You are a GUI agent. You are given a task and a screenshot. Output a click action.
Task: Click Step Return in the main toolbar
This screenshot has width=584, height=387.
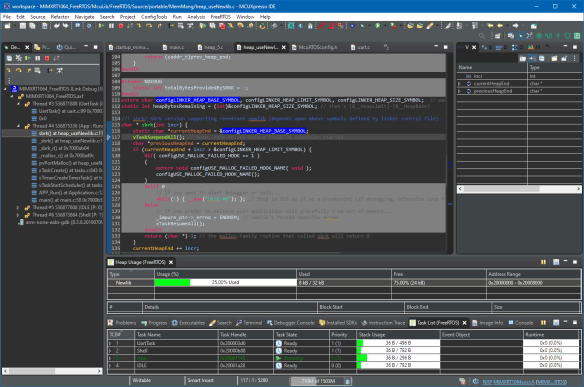click(159, 26)
